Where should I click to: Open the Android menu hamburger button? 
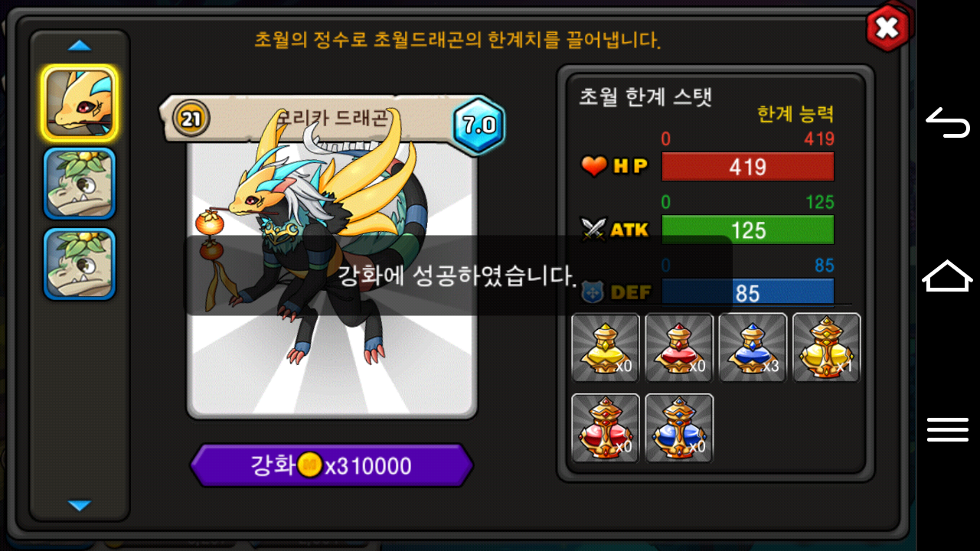click(948, 429)
